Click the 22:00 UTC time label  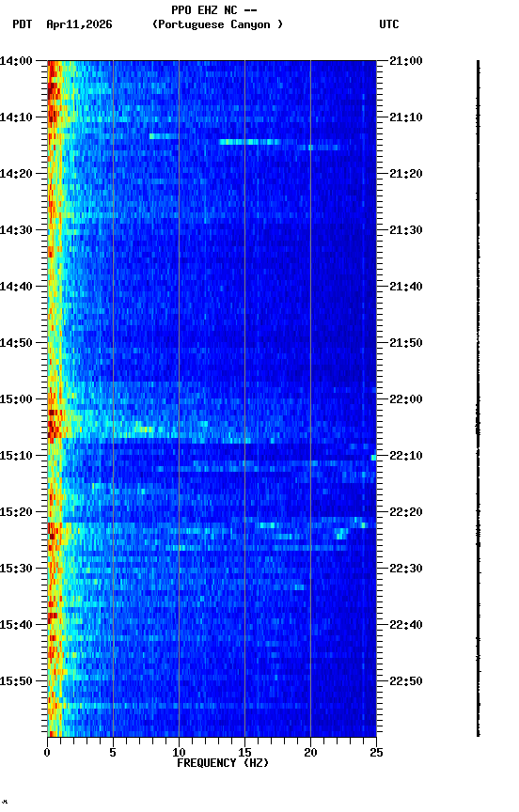406,399
